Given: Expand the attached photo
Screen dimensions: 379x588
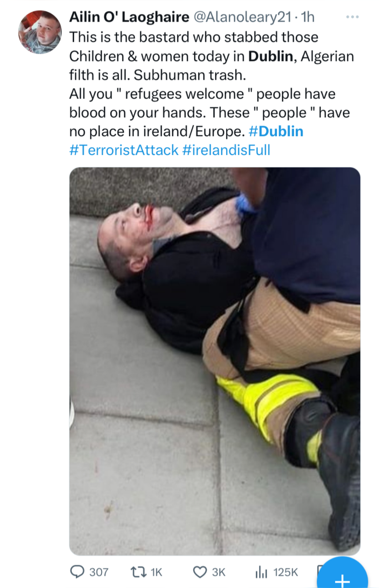Looking at the screenshot, I should pyautogui.click(x=215, y=361).
